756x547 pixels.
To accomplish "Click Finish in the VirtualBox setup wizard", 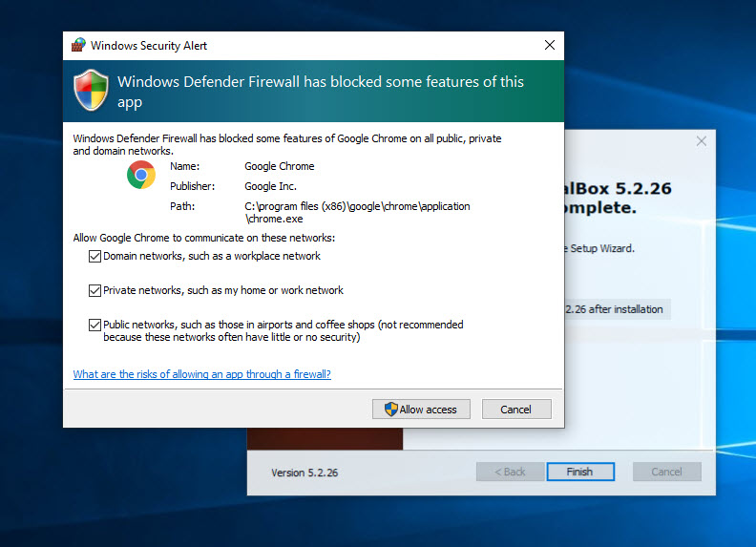I will tap(580, 472).
